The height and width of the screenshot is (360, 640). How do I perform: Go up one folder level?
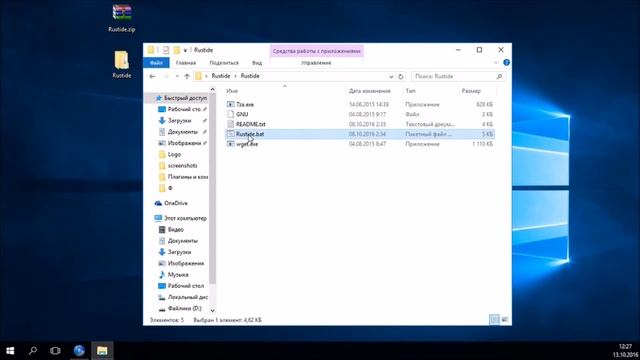click(187, 76)
